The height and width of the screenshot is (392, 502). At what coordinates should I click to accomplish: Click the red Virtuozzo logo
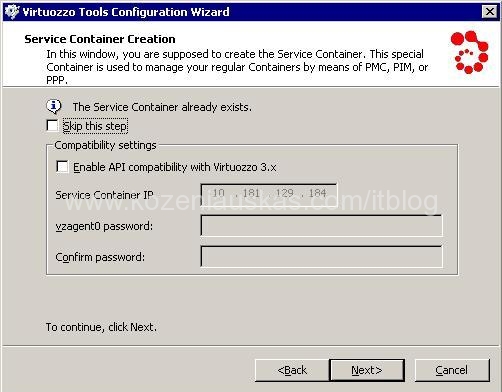[x=469, y=52]
